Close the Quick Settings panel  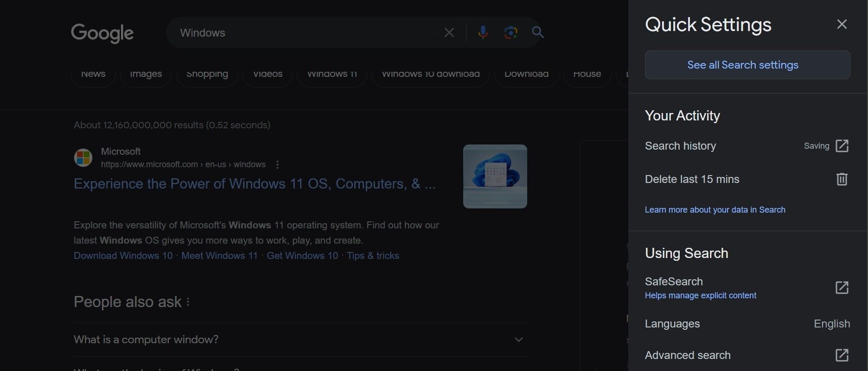pyautogui.click(x=842, y=24)
